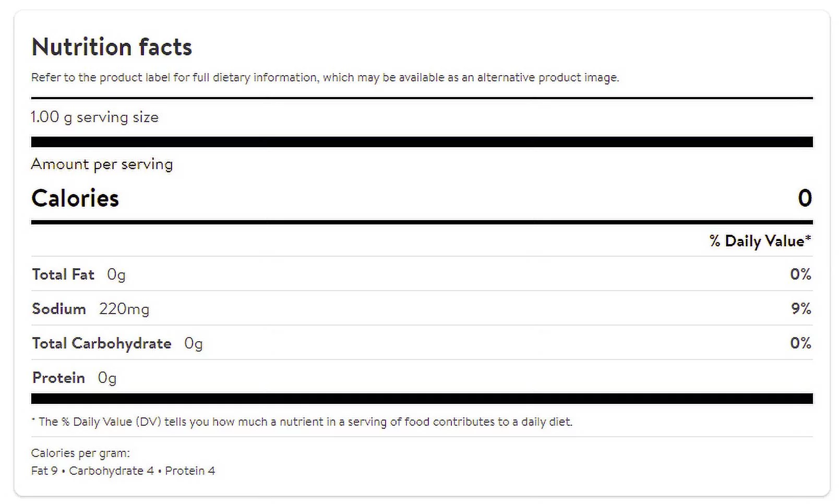Click the Nutrition facts heading

coord(112,47)
